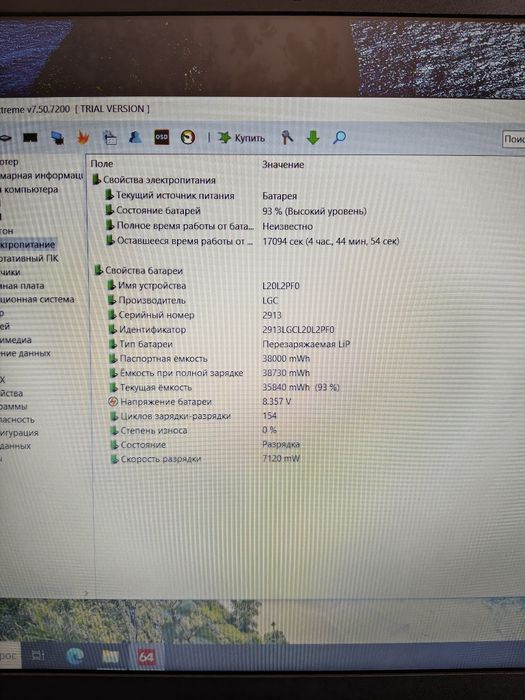Viewport: 525px width, 700px height.
Task: Click the 8.357 V voltage value
Action: 276,401
